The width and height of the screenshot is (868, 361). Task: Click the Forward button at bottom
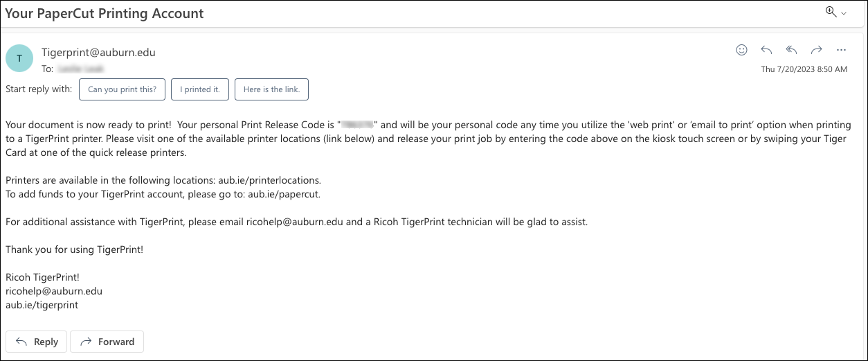pos(107,342)
